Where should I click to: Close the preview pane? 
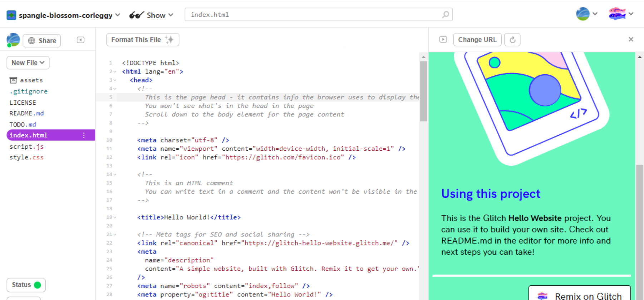coord(631,39)
